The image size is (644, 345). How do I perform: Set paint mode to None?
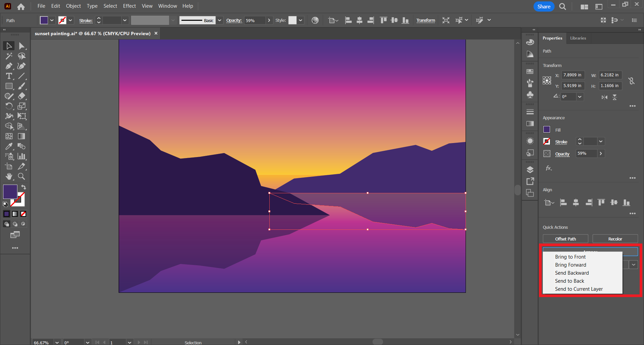click(x=23, y=214)
